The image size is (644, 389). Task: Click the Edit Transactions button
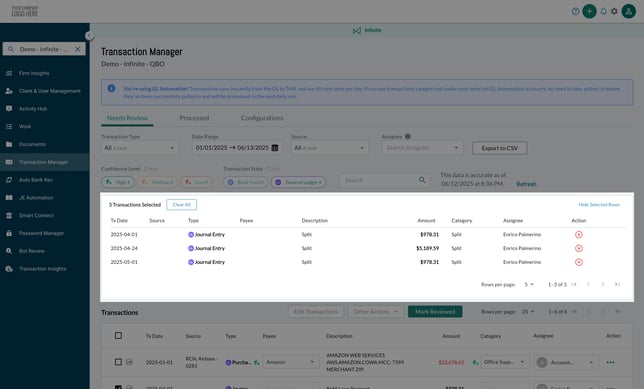(316, 312)
